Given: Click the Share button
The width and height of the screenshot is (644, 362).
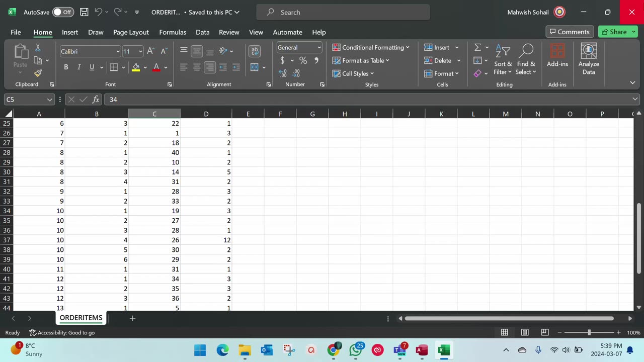Looking at the screenshot, I should [618, 32].
